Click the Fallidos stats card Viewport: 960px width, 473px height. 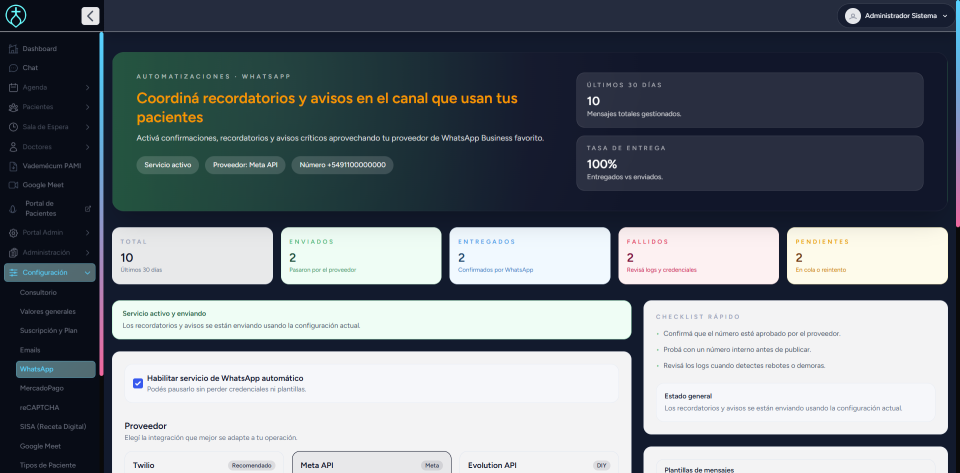point(698,255)
